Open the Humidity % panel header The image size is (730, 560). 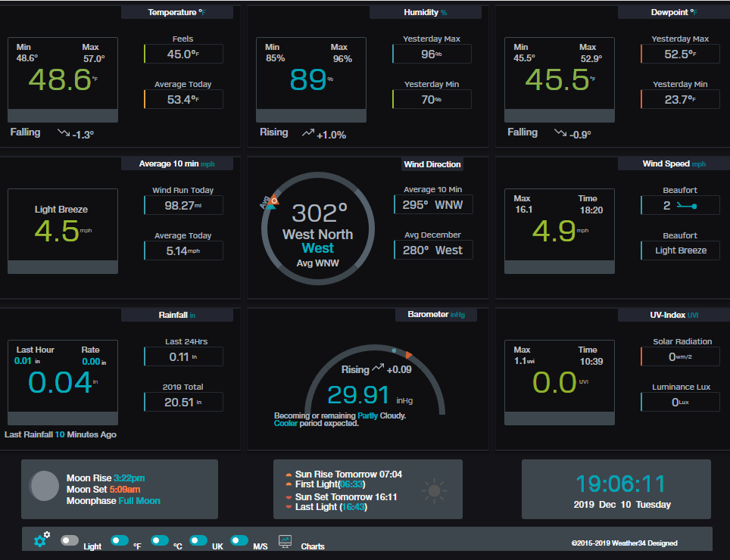(x=425, y=12)
